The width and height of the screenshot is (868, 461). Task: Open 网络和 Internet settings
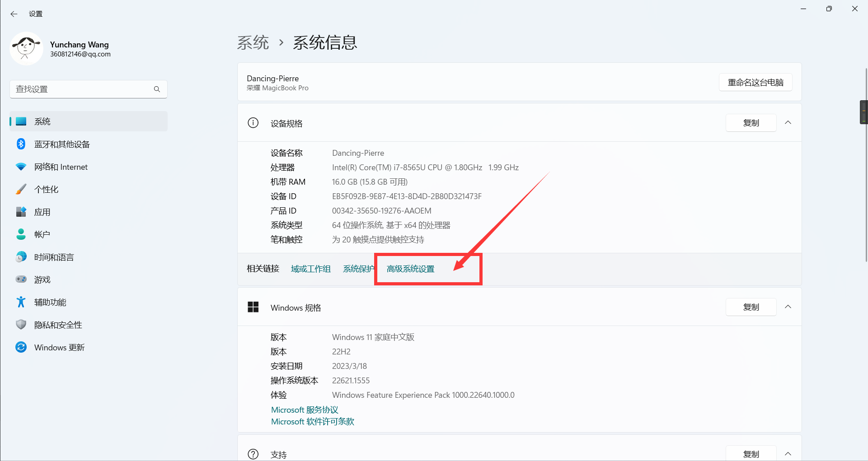pos(89,167)
